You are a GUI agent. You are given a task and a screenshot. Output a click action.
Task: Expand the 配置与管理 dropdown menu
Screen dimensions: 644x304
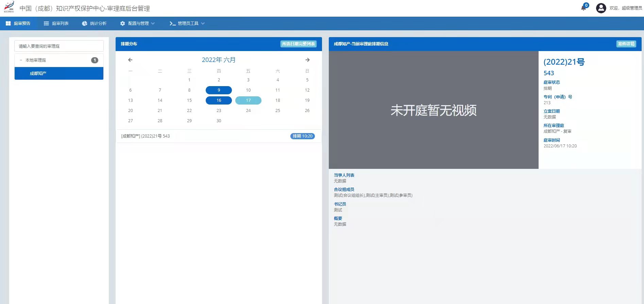(138, 23)
